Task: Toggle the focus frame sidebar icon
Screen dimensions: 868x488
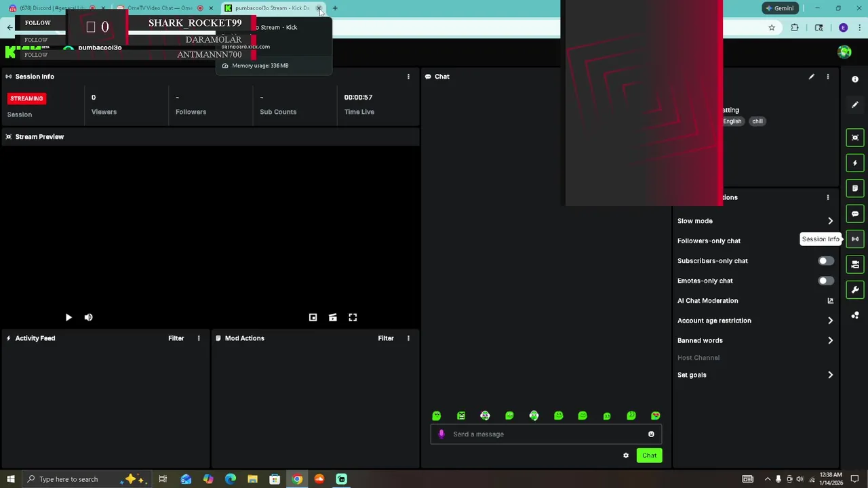Action: point(855,138)
